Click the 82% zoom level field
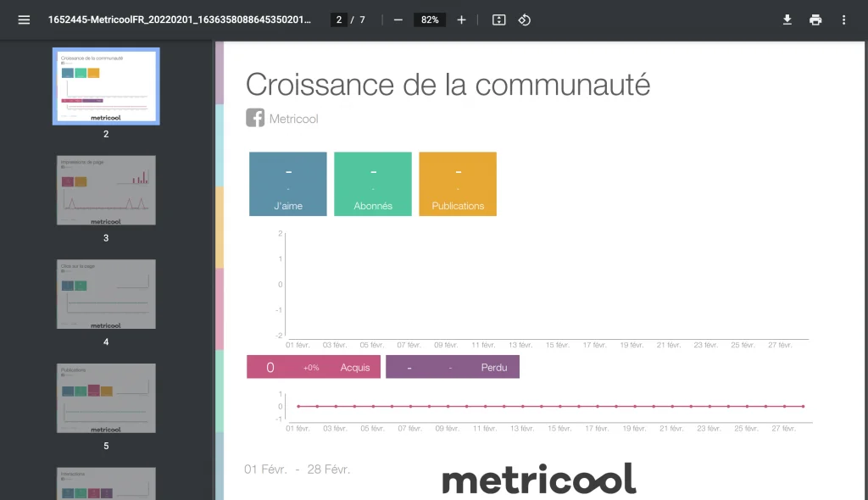Viewport: 868px width, 500px height. 430,20
